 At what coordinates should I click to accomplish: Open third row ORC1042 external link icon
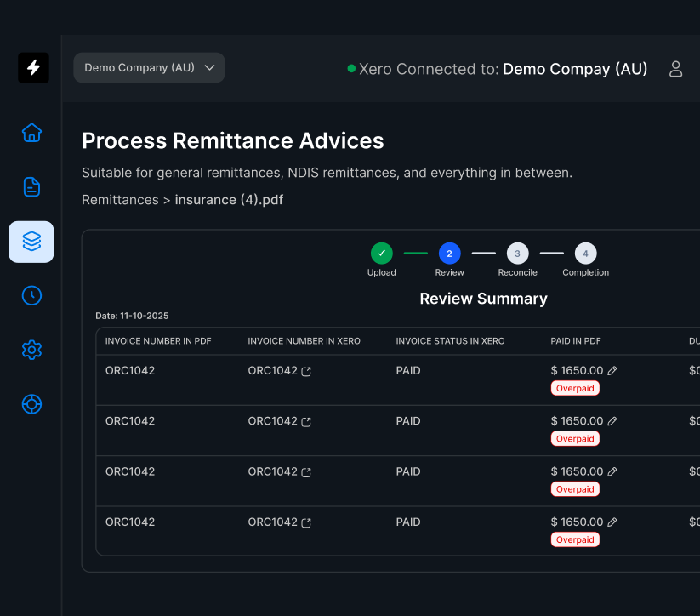click(x=306, y=472)
